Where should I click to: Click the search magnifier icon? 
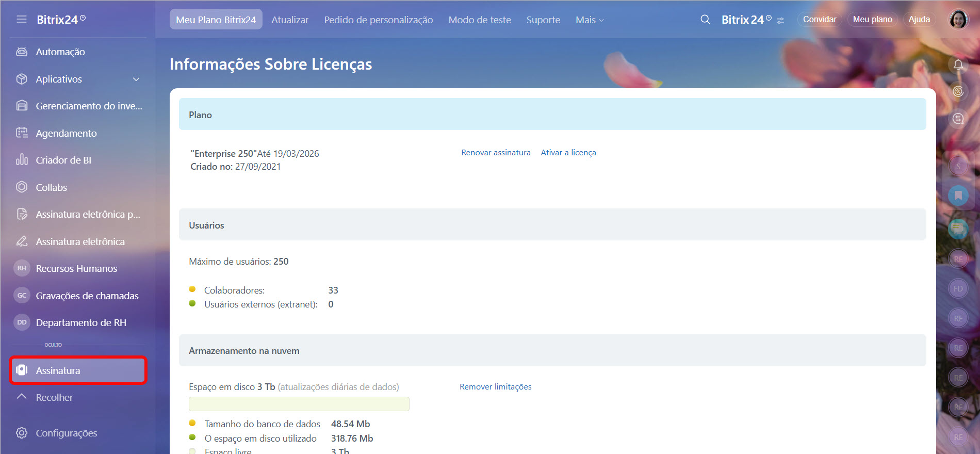tap(705, 20)
